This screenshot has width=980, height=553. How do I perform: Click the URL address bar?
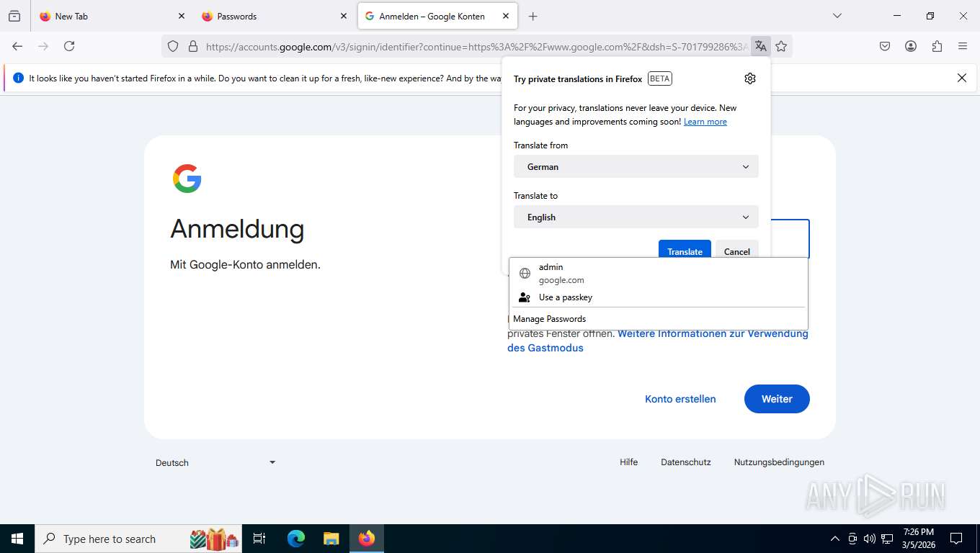(476, 46)
